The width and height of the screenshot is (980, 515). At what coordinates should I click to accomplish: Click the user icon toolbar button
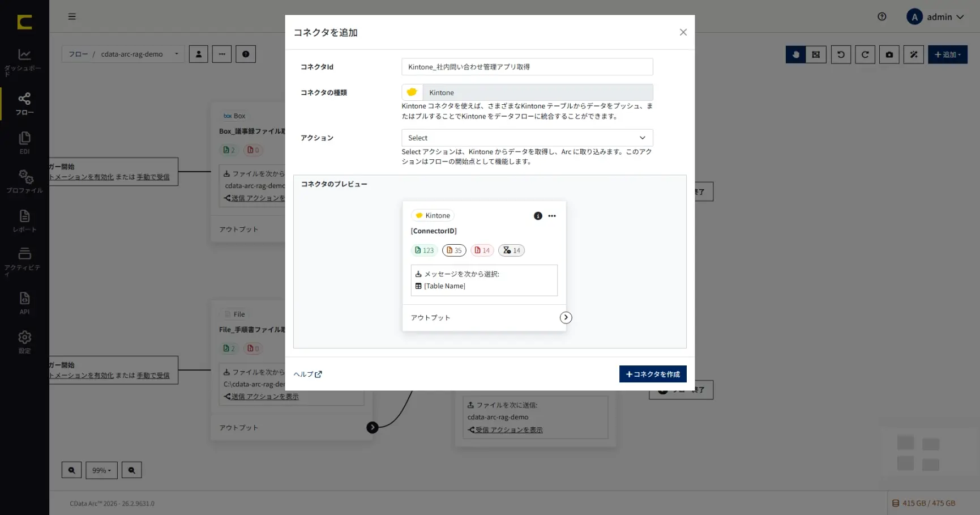(x=198, y=54)
